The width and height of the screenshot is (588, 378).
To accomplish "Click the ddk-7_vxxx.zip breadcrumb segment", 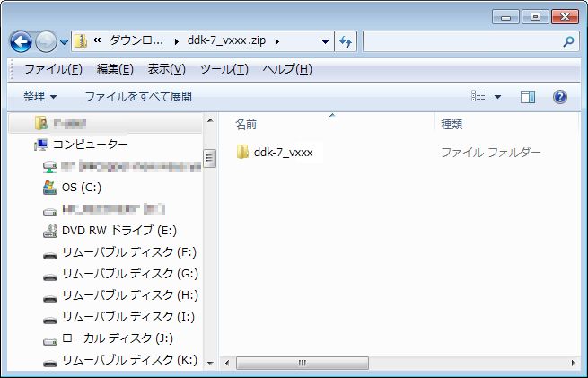I will point(227,41).
